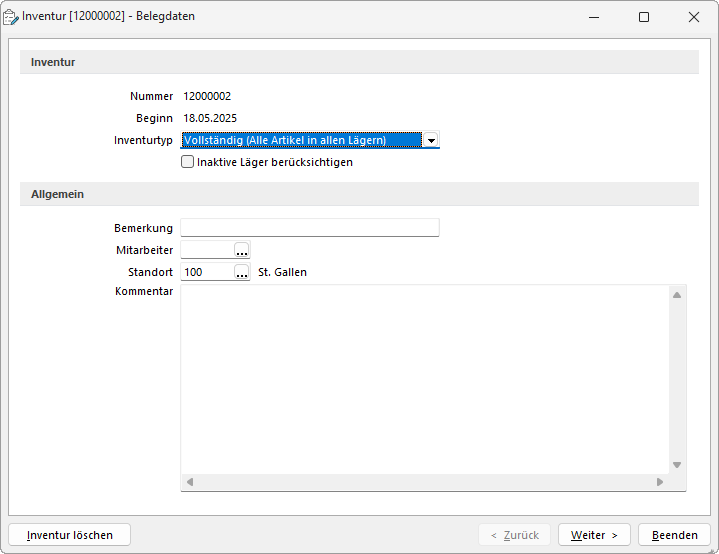Click into the Mitarbeiter input field
719x554 pixels.
pos(207,250)
